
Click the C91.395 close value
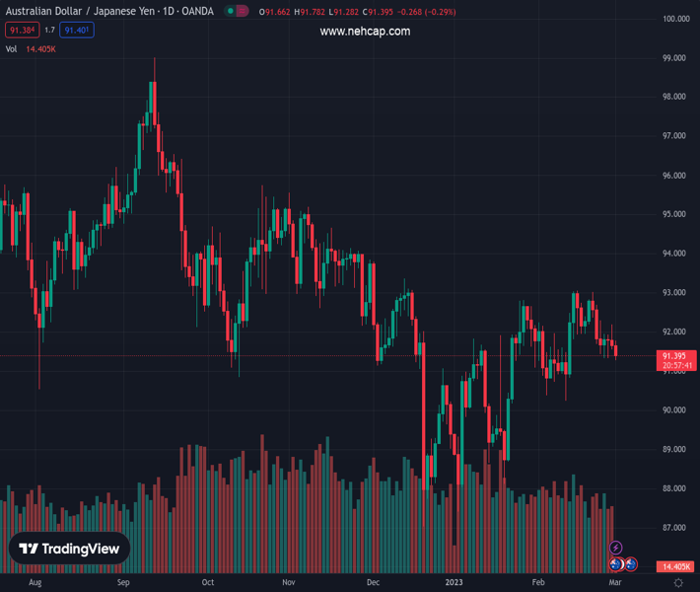(378, 12)
